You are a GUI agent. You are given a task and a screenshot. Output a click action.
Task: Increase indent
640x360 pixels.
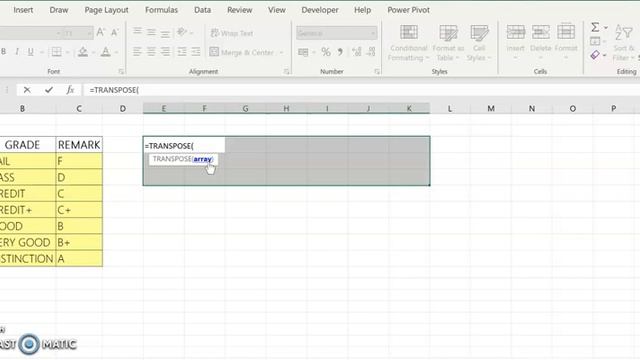point(196,51)
